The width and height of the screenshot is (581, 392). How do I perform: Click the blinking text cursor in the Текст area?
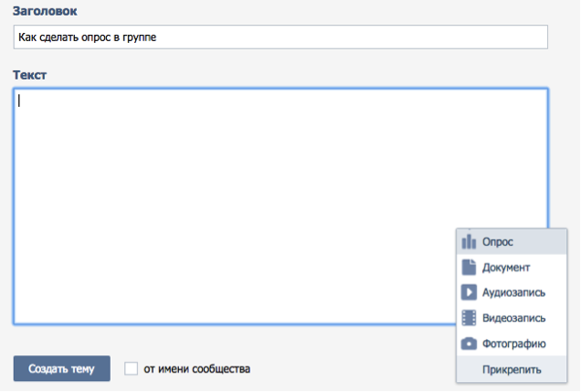tap(19, 101)
